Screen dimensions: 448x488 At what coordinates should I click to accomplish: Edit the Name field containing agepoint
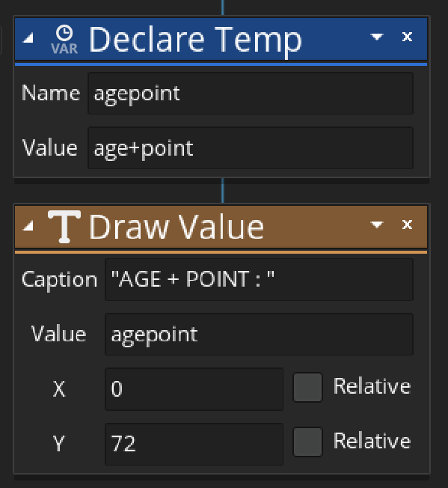(251, 94)
